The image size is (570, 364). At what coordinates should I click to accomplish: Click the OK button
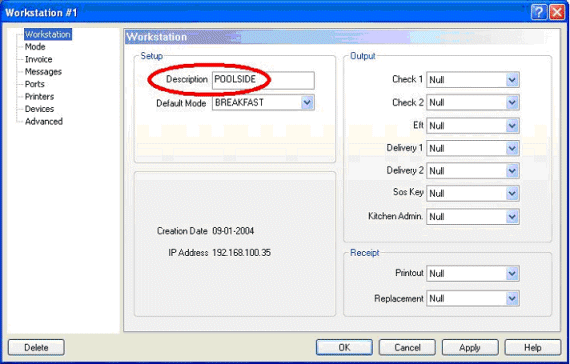pyautogui.click(x=344, y=347)
